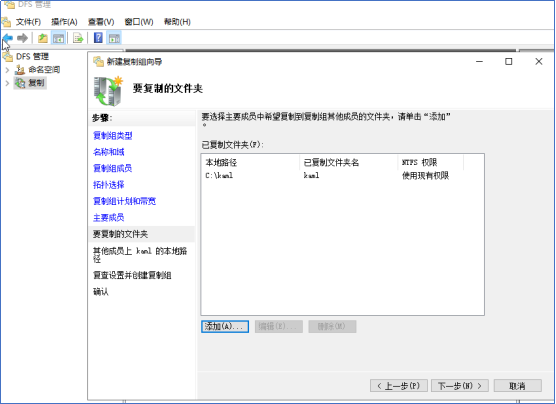Go to the 复制组类型 step
The width and height of the screenshot is (556, 404).
pos(113,135)
